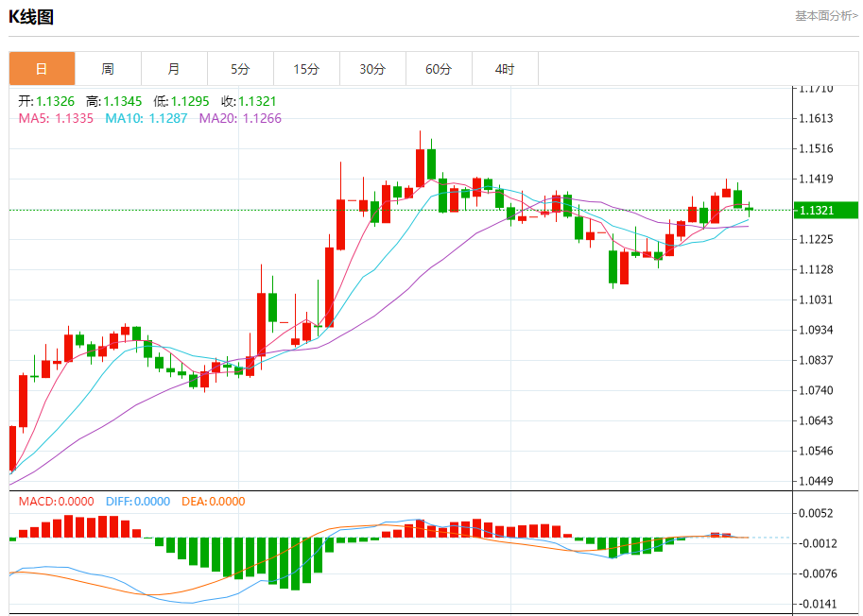
Task: Click the K线图 heading
Action: click(31, 17)
